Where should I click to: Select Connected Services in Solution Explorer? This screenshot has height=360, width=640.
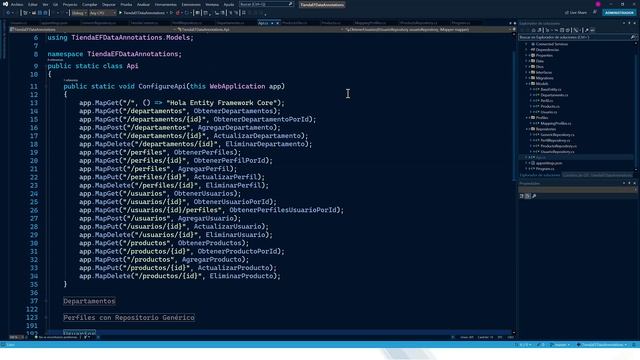pos(551,44)
